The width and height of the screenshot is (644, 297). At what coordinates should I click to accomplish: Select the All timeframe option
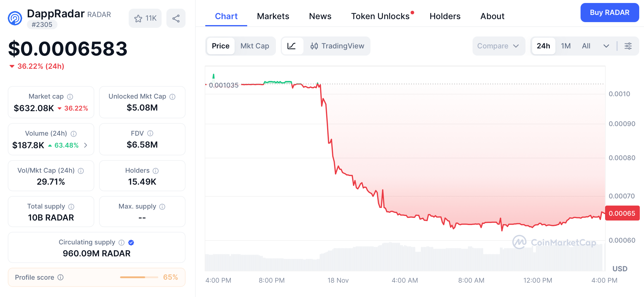click(586, 46)
